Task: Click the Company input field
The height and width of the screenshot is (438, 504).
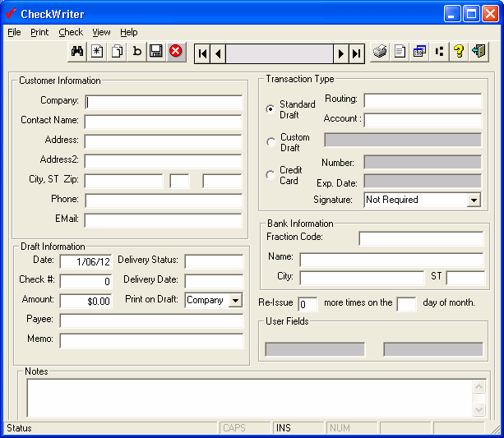Action: 164,102
